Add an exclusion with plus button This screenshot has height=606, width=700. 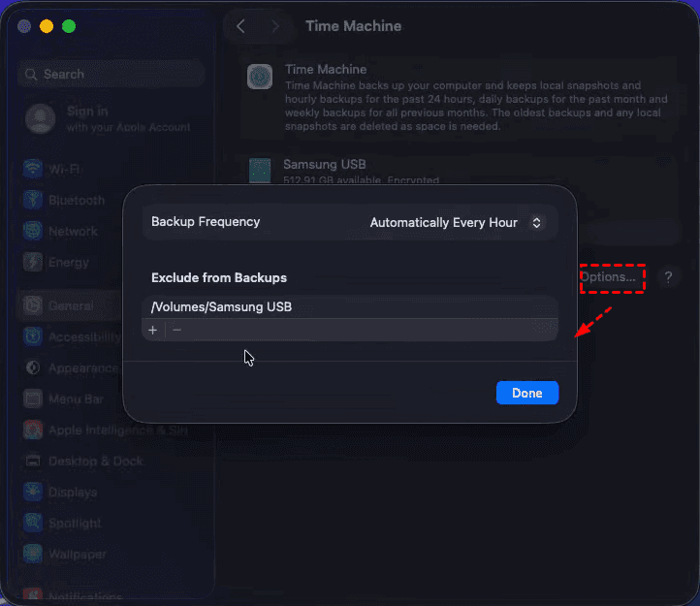point(153,331)
